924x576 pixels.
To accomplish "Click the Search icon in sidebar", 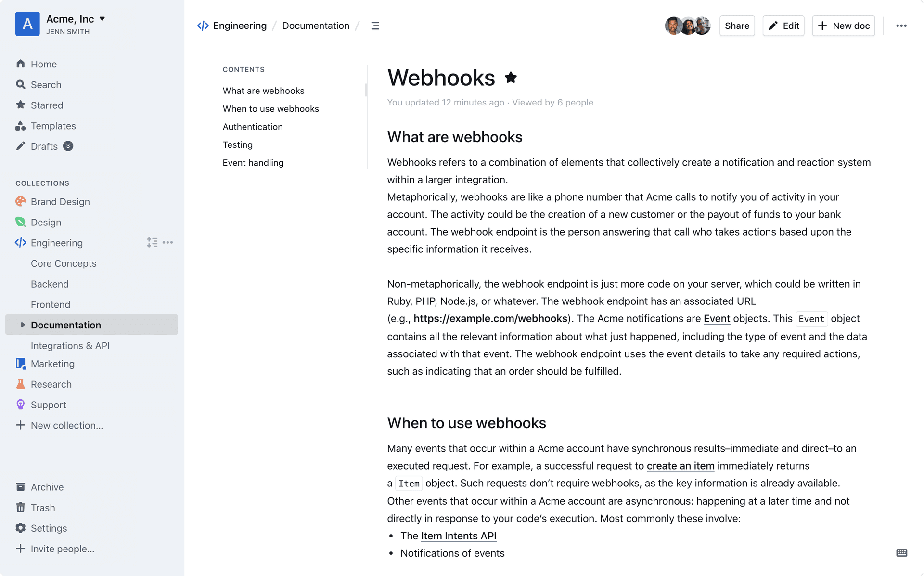I will [21, 84].
